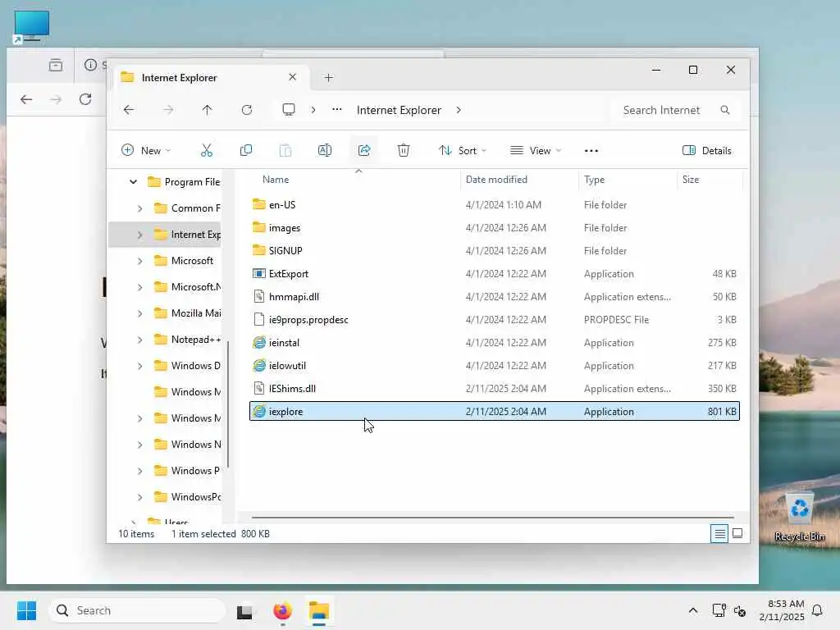The width and height of the screenshot is (840, 630).
Task: Click Back in the background browser window
Action: [x=26, y=99]
